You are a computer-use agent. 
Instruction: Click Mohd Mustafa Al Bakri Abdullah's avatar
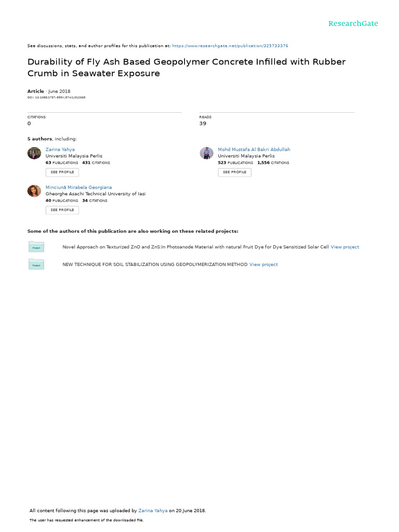206,153
